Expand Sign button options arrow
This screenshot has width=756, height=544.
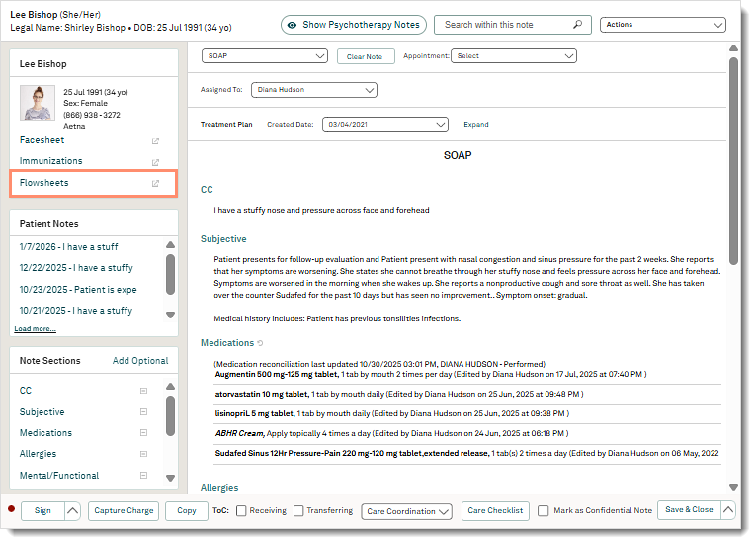pos(72,510)
